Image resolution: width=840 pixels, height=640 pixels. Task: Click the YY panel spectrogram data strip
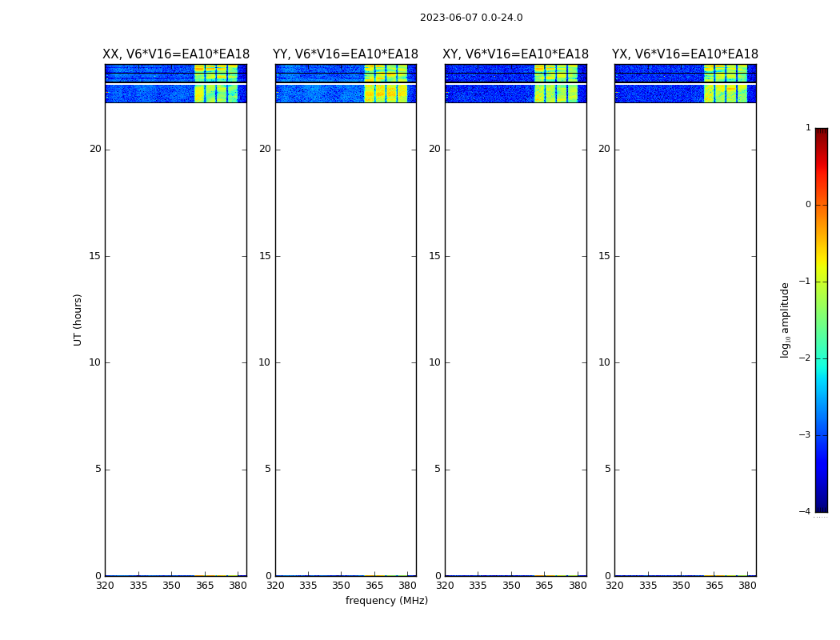(x=346, y=83)
